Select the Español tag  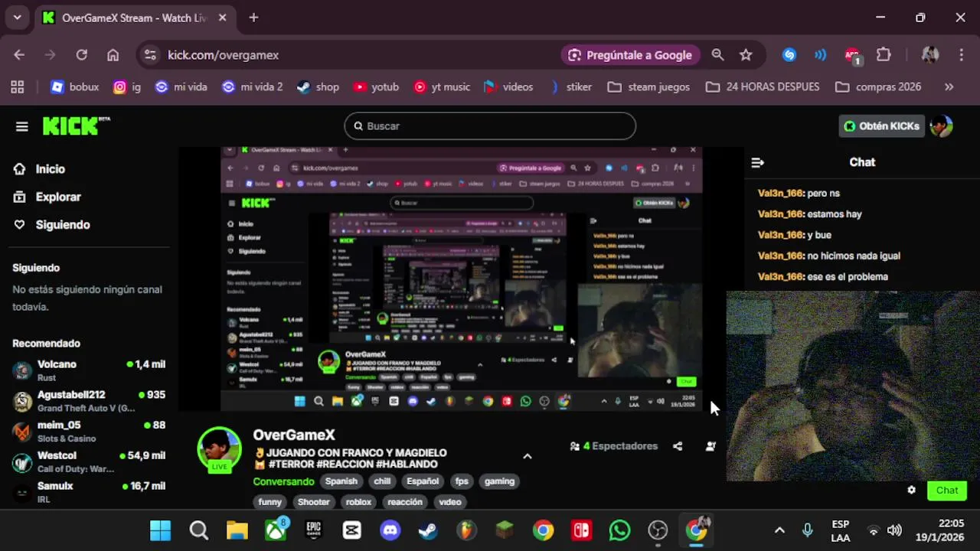click(x=423, y=481)
